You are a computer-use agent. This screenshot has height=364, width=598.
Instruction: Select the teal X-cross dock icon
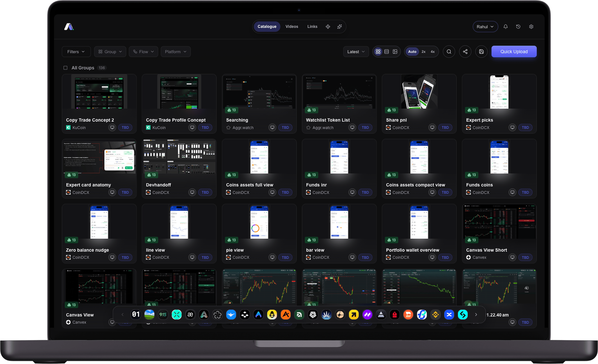(x=176, y=314)
